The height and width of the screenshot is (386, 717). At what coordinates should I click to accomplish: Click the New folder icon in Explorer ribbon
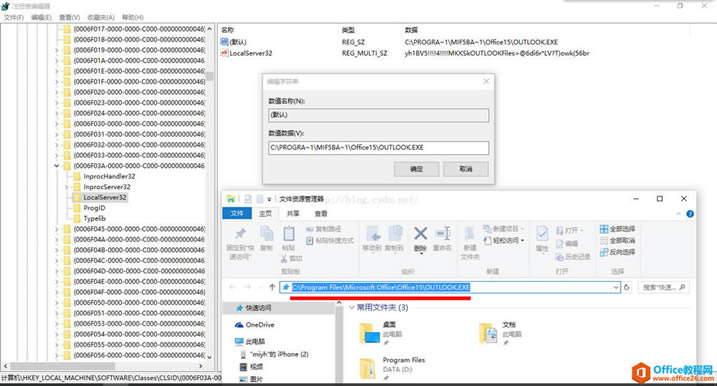[x=470, y=233]
